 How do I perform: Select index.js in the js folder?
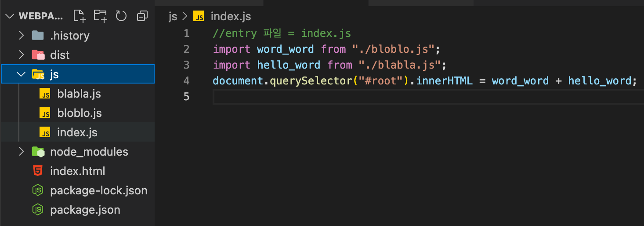pyautogui.click(x=77, y=132)
